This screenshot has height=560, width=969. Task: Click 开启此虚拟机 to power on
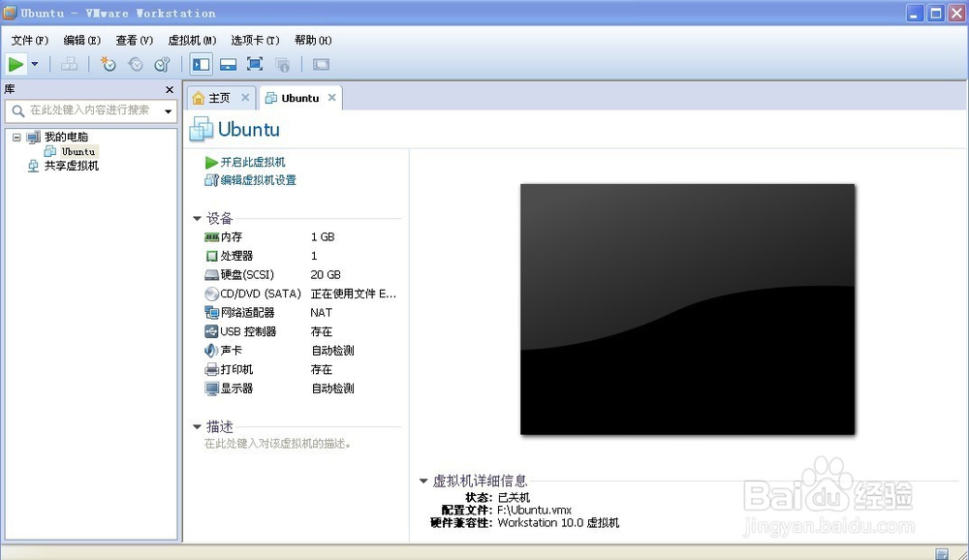pos(253,162)
